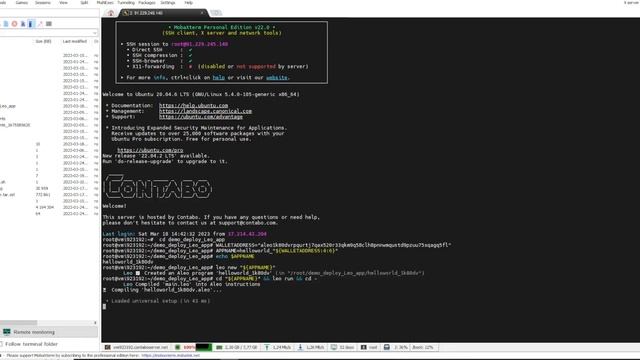
Task: Click the last login IP address in the terminal
Action: point(247,234)
